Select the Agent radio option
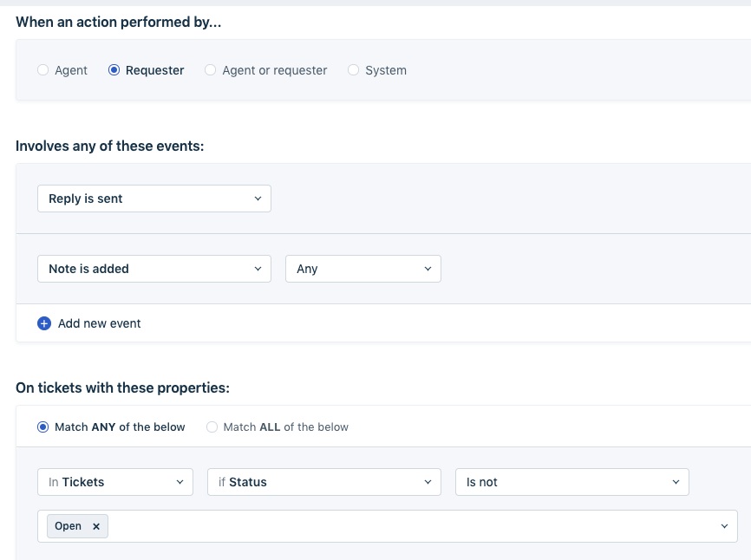Viewport: 751px width, 560px height. [42, 70]
